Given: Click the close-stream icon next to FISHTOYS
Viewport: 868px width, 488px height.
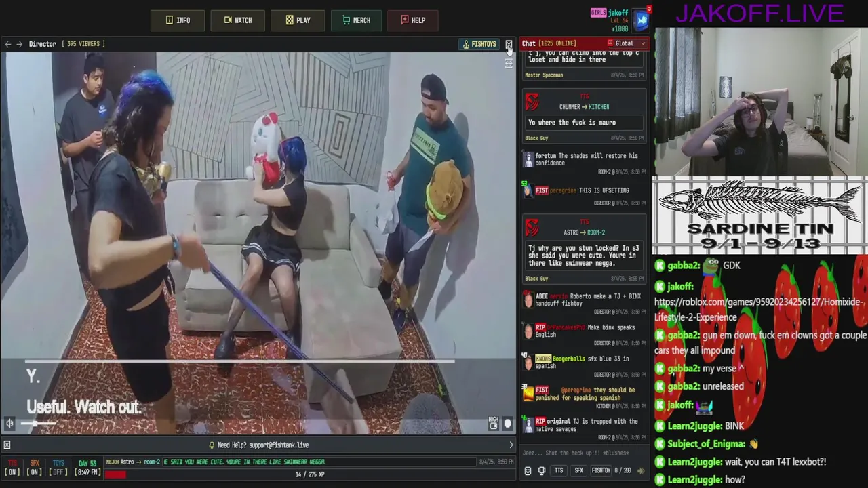Looking at the screenshot, I should point(509,45).
